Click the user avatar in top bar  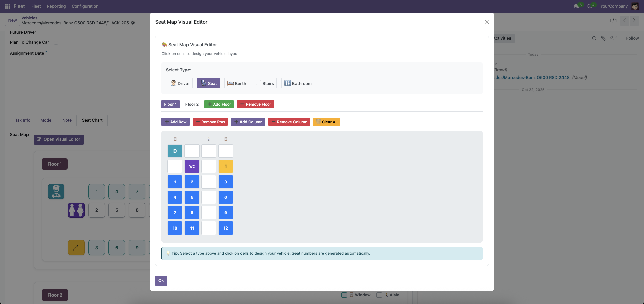635,6
